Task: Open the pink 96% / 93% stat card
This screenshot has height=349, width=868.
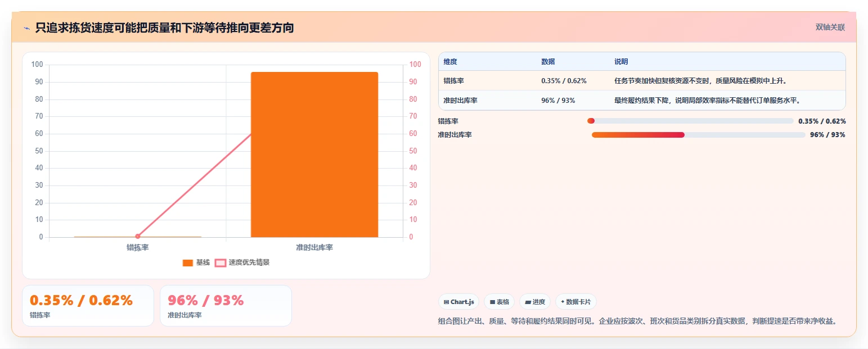Action: 226,306
